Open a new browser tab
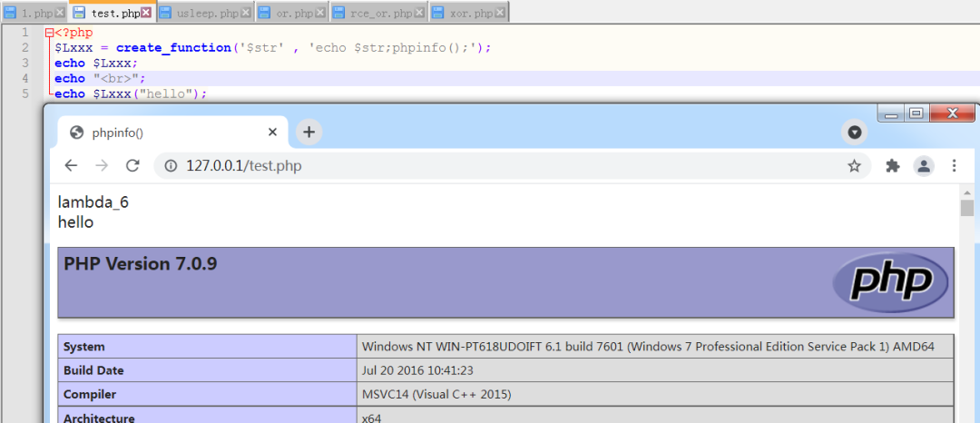 coord(309,132)
